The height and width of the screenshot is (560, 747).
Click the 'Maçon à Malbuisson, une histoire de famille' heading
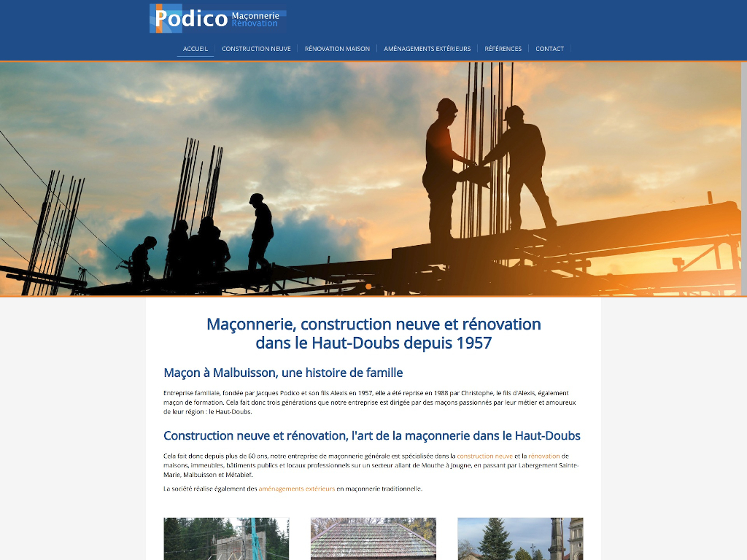(x=283, y=373)
